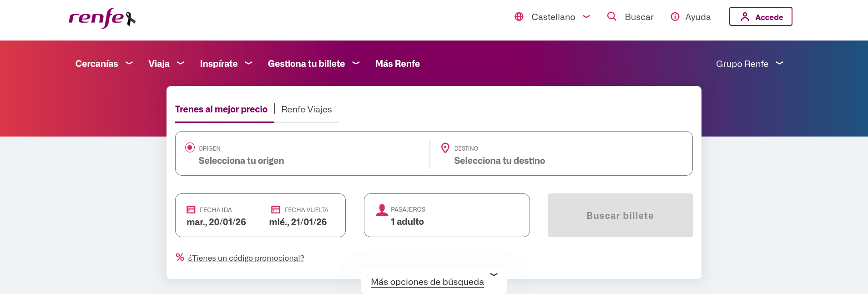The image size is (868, 294).
Task: Click the promo code percent icon
Action: point(180,258)
